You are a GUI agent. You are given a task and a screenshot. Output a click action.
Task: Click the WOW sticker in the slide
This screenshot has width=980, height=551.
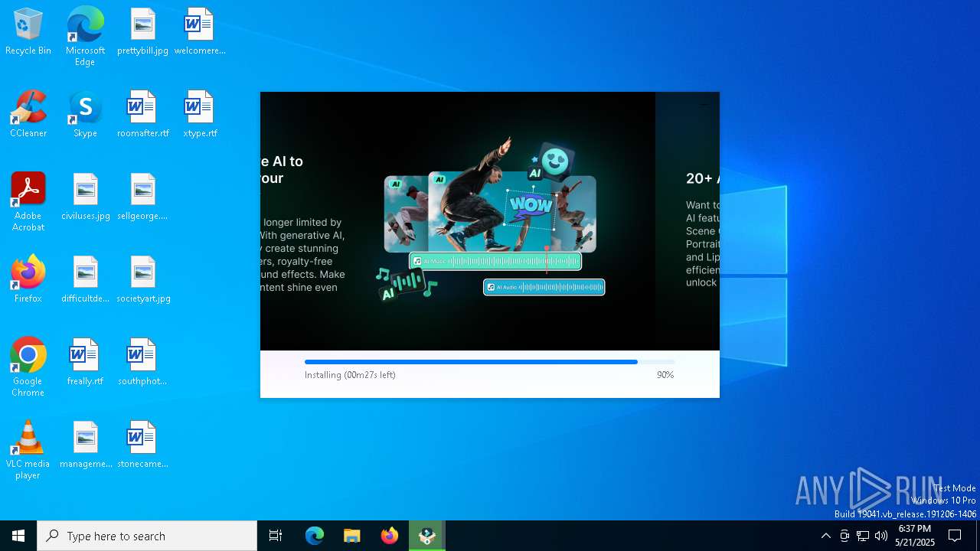tap(531, 205)
